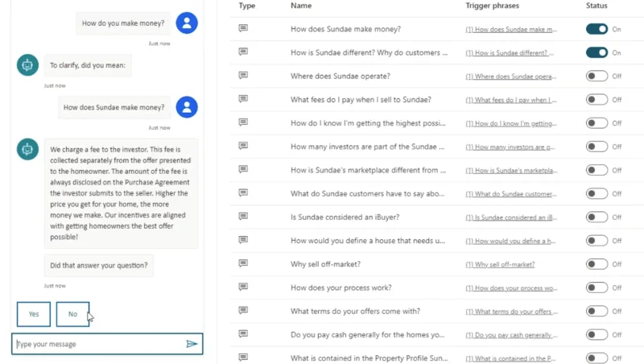The width and height of the screenshot is (644, 364).
Task: Turn on 'How does your process work?' toggle
Action: (x=597, y=287)
